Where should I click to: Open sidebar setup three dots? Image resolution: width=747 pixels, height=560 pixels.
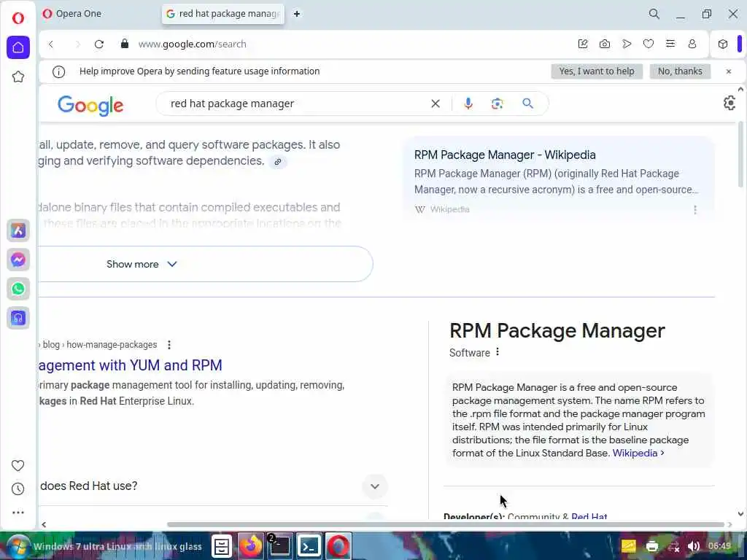(x=18, y=513)
